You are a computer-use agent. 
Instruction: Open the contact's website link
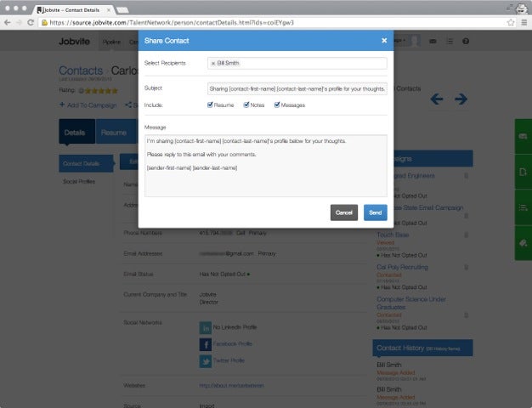[231, 386]
